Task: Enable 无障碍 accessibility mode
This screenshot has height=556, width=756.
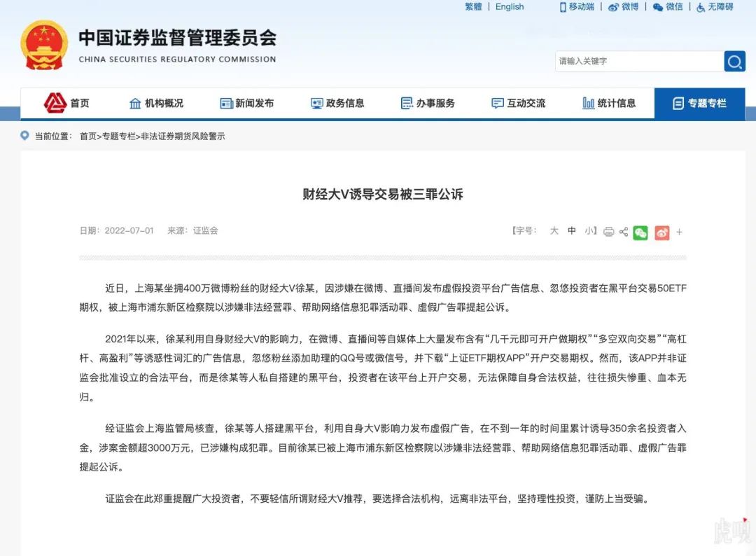Action: pos(715,7)
